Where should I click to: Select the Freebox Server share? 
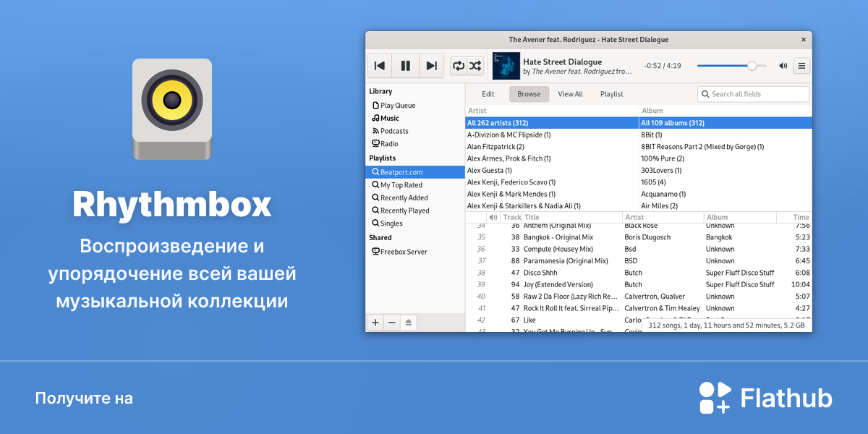(415, 252)
